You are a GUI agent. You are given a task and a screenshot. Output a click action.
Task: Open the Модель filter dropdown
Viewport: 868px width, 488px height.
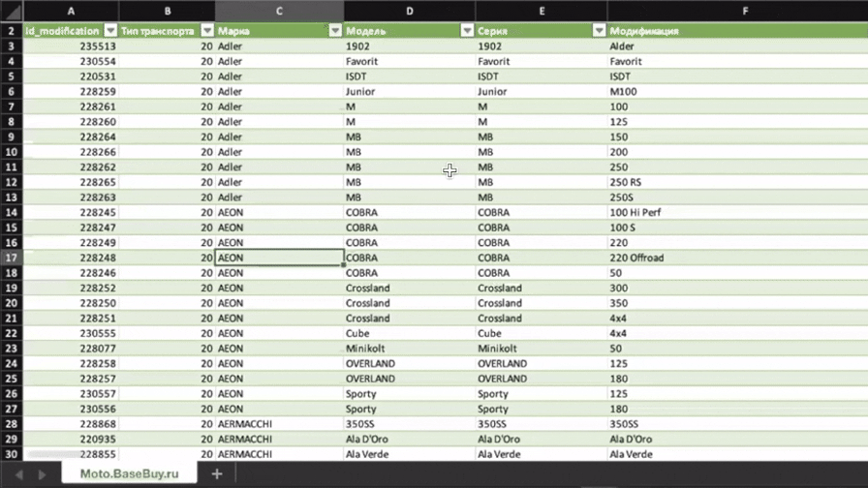[467, 31]
